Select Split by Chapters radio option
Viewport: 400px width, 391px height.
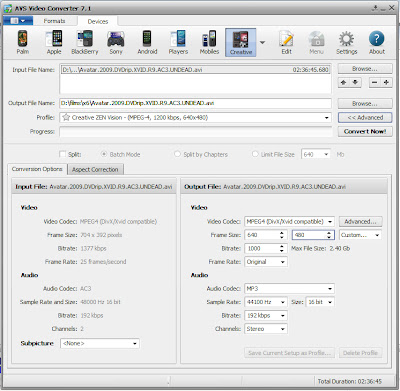pyautogui.click(x=177, y=154)
